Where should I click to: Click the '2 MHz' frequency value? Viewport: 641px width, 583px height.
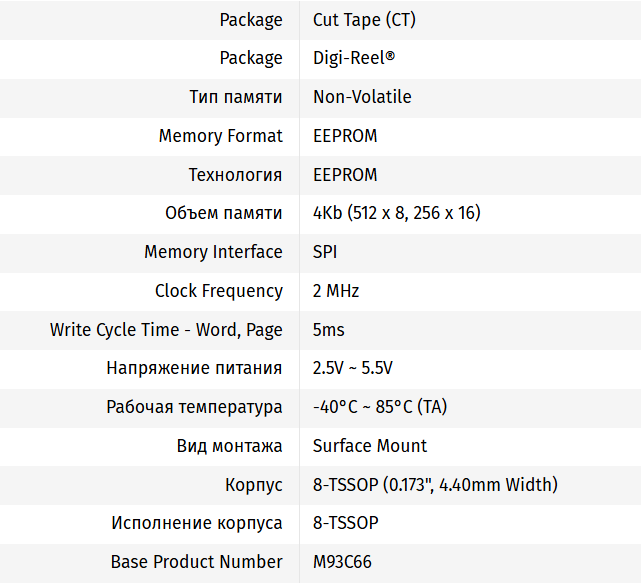coord(336,291)
